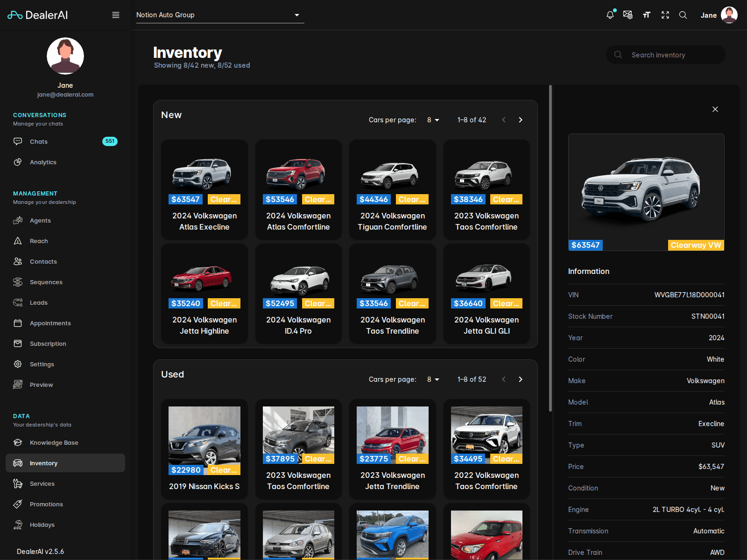The height and width of the screenshot is (560, 747).
Task: Open Promotions from the sidebar
Action: (46, 504)
